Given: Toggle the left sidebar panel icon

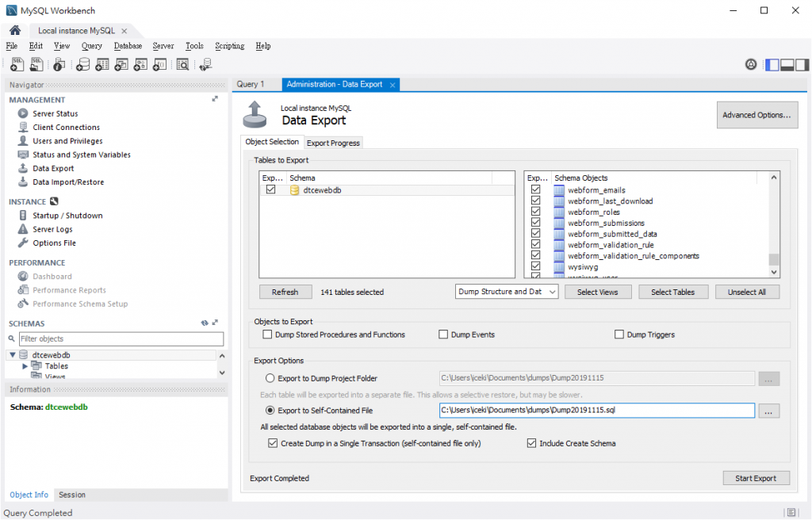Looking at the screenshot, I should (x=772, y=65).
